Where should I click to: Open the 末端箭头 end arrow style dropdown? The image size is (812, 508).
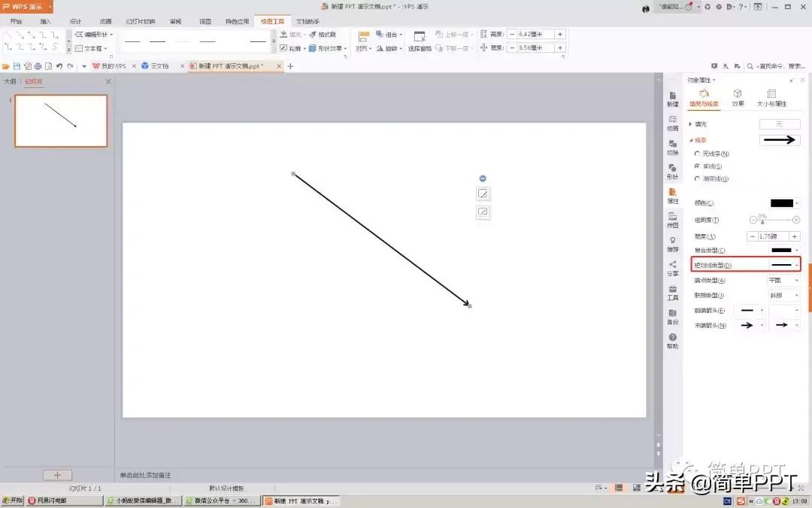tap(762, 326)
